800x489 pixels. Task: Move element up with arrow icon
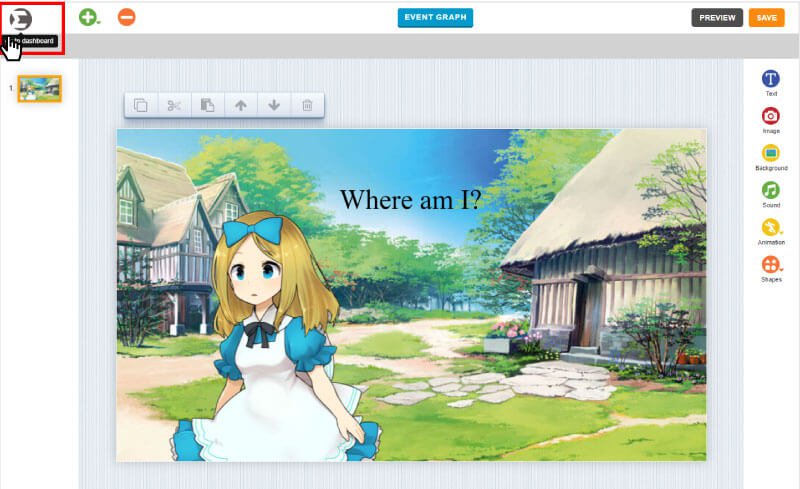pos(241,105)
